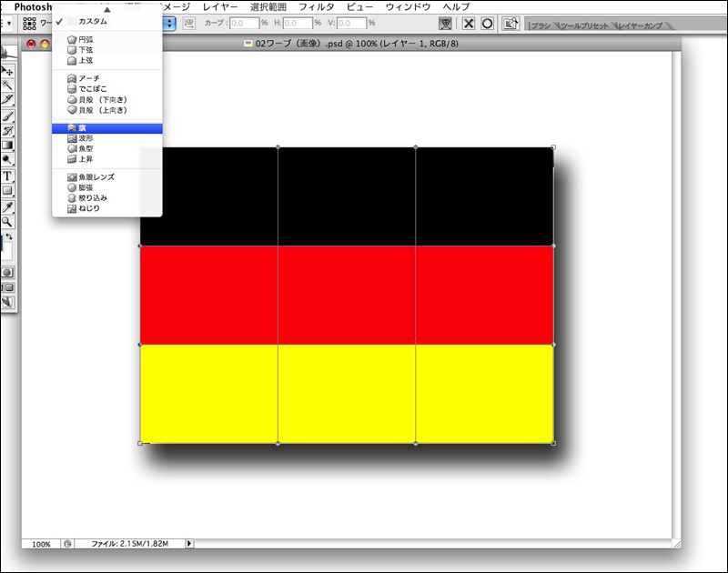Toggle warp and free transform mode button
Viewport: 728px width, 573px height.
[446, 25]
